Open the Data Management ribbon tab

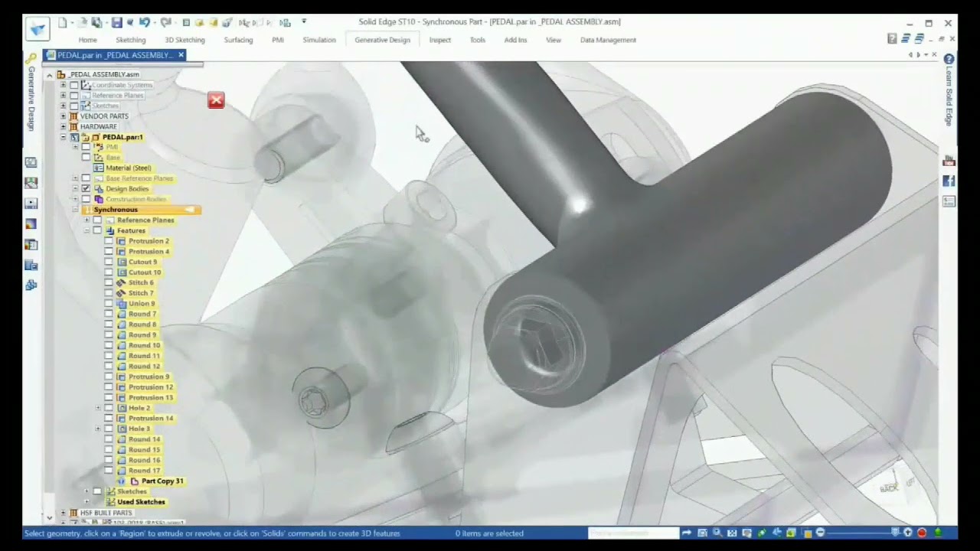click(608, 40)
